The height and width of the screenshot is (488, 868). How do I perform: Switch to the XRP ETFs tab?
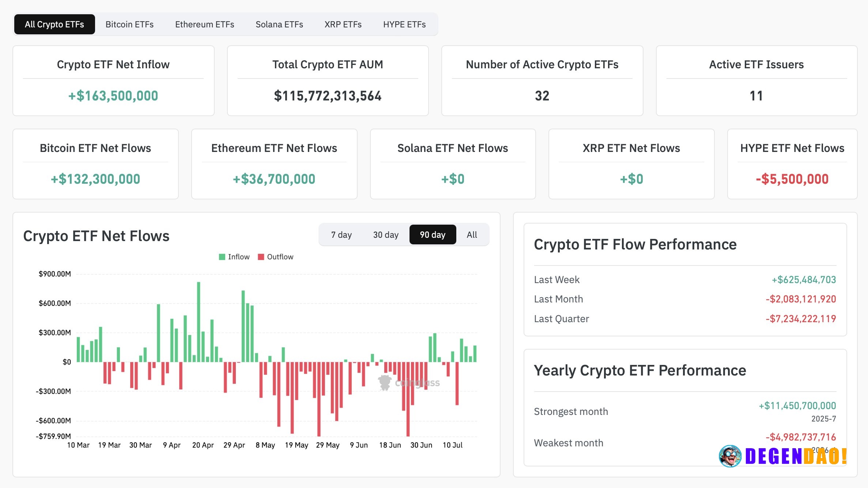(x=343, y=24)
